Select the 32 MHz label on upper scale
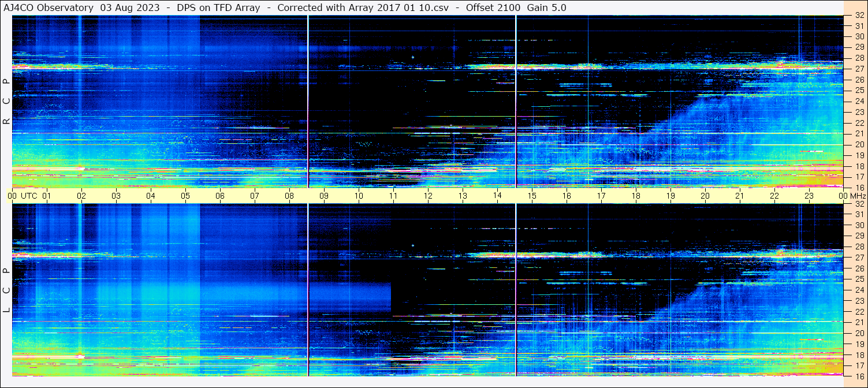Image resolution: width=868 pixels, height=388 pixels. coord(859,16)
